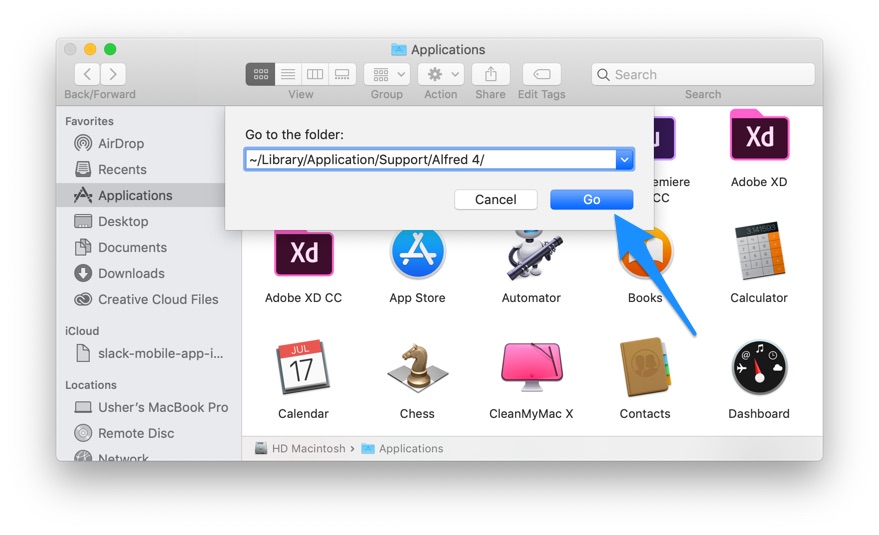Click the Go button in the dialog
879x535 pixels.
click(591, 200)
